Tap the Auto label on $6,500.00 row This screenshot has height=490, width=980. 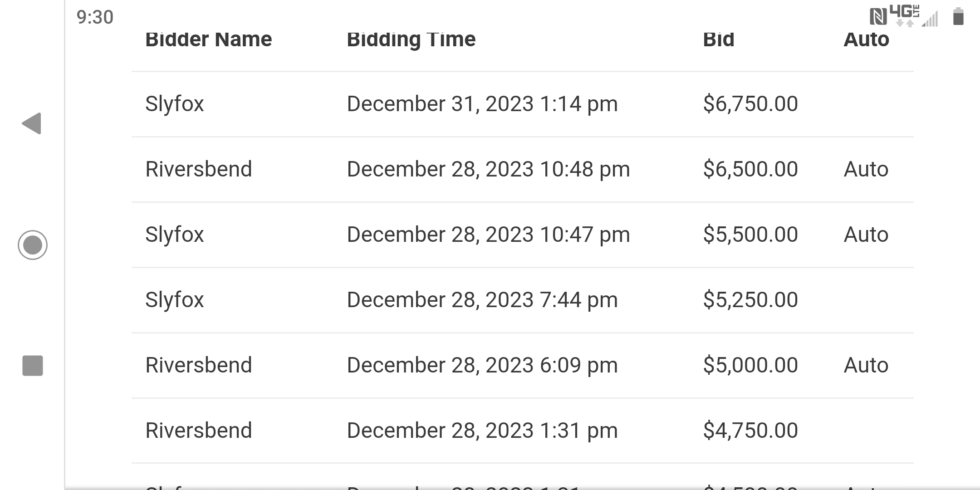[866, 169]
